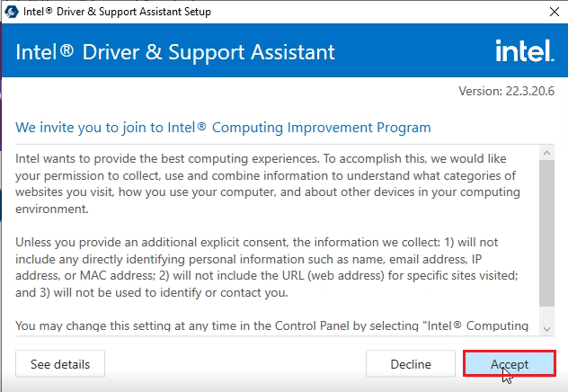Click the 'You may change this setting' line

[271, 325]
